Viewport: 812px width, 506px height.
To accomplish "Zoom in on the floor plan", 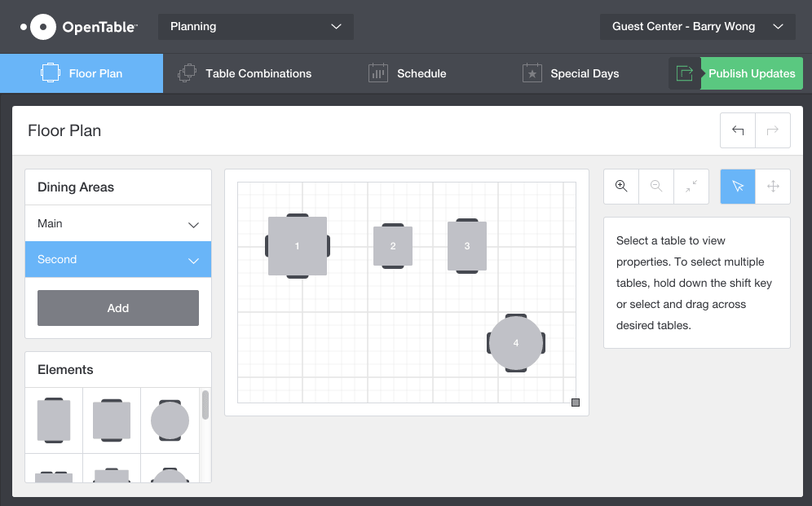I will [621, 187].
